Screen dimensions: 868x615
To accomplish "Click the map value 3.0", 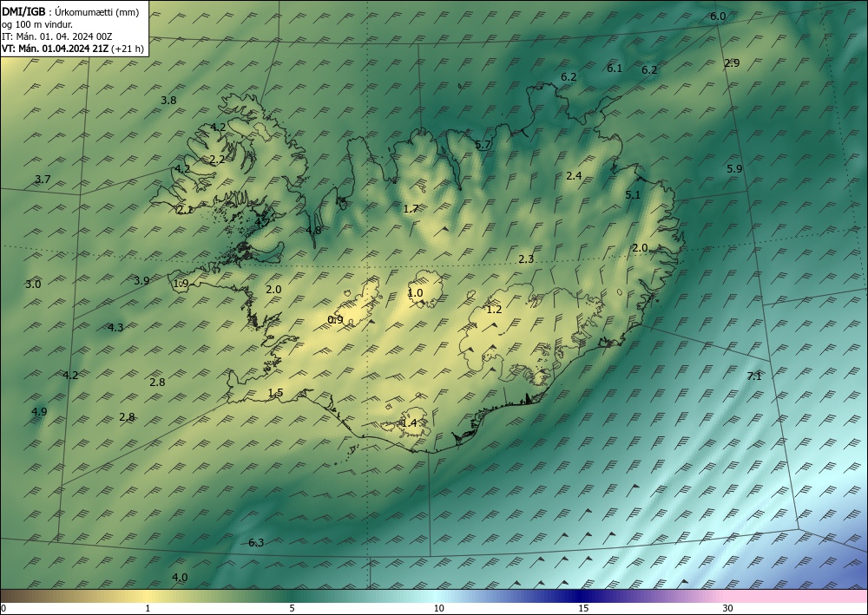I will click(33, 285).
